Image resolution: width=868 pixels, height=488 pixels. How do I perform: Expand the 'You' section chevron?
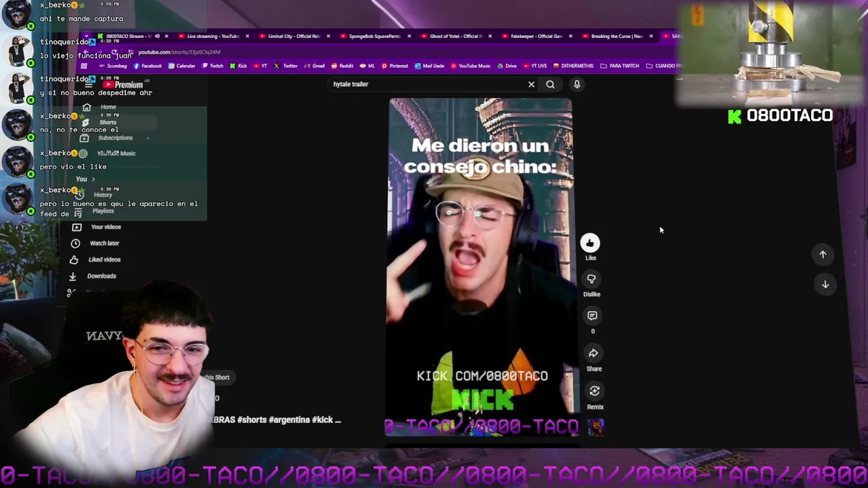tap(93, 180)
